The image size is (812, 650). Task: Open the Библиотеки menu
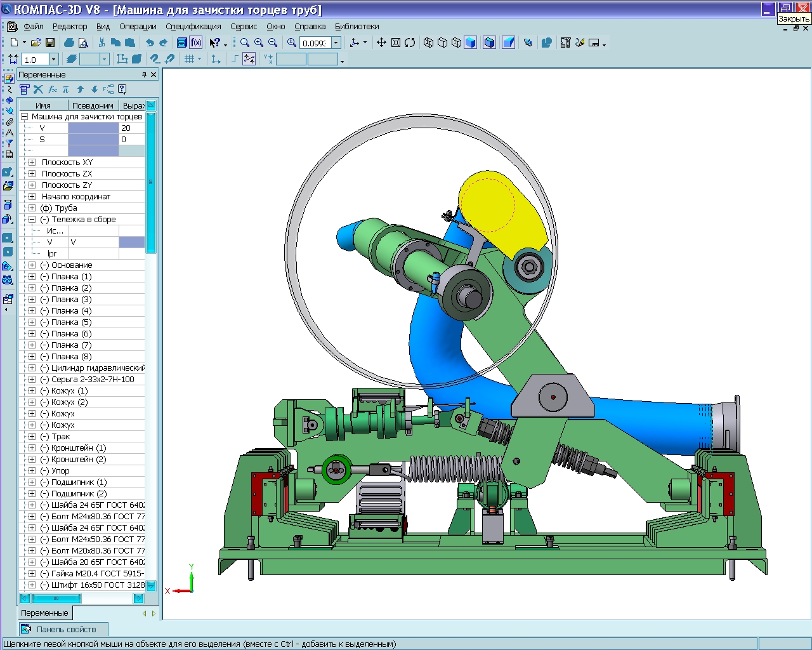[x=357, y=27]
